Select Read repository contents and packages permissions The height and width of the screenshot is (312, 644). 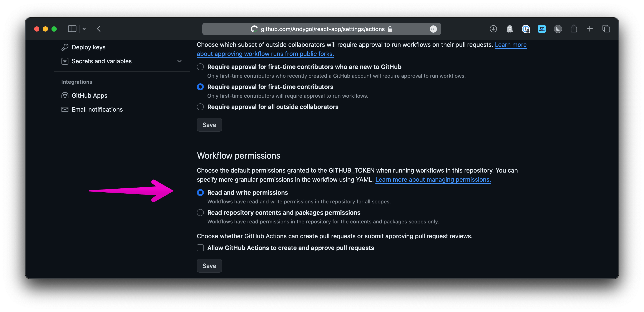click(x=200, y=213)
